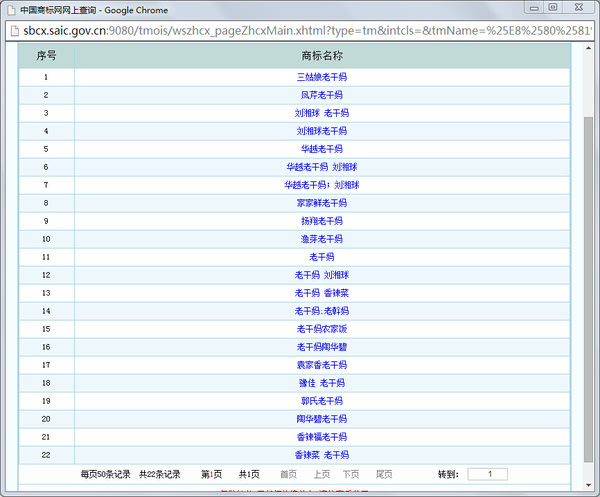Go to previous page via 上页
This screenshot has height=497, width=600.
(x=322, y=474)
